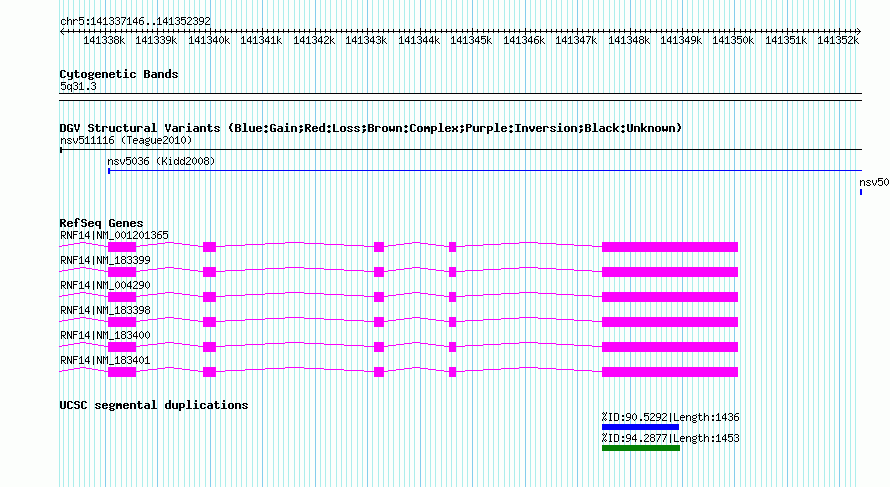Viewport: 890px width, 487px height.
Task: Select the RNF14|NM_183399 transcript label
Action: click(105, 260)
